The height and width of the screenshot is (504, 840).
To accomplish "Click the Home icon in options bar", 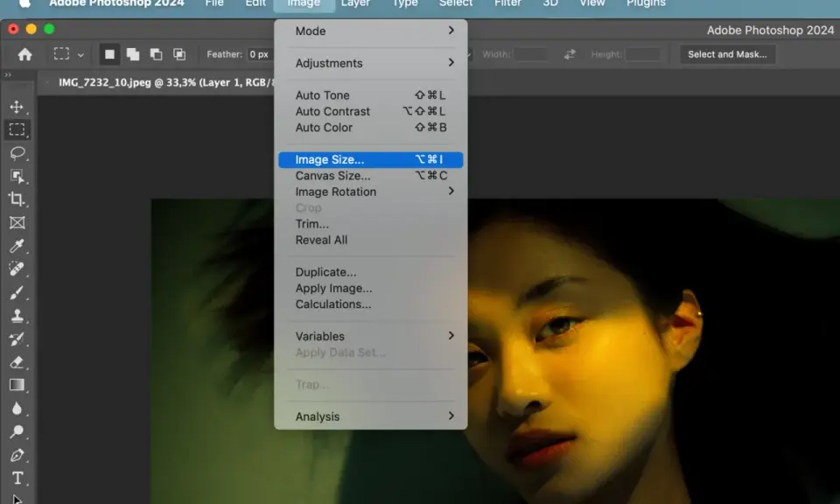I will [x=24, y=54].
